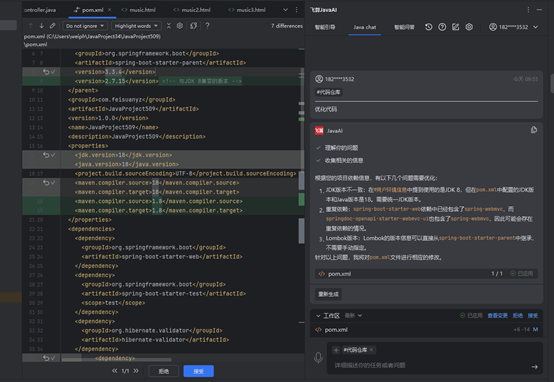Include jdk.version chunk checkbox arrow
Screen dimensions: 554x382
[53, 155]
